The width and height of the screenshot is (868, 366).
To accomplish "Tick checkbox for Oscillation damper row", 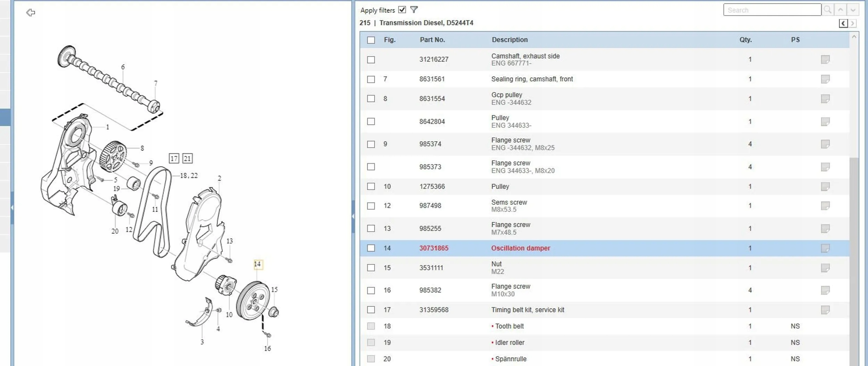I will (x=371, y=248).
